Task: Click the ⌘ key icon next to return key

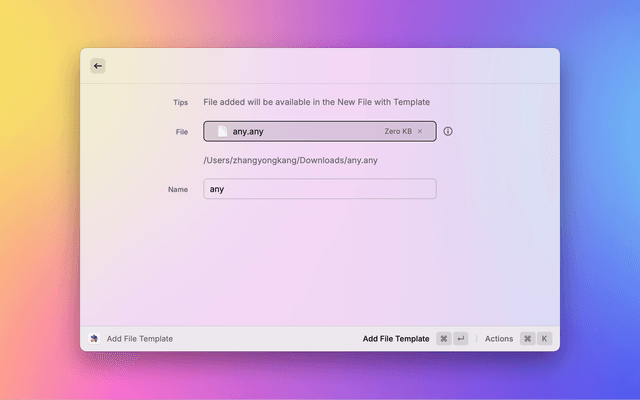Action: (x=444, y=339)
